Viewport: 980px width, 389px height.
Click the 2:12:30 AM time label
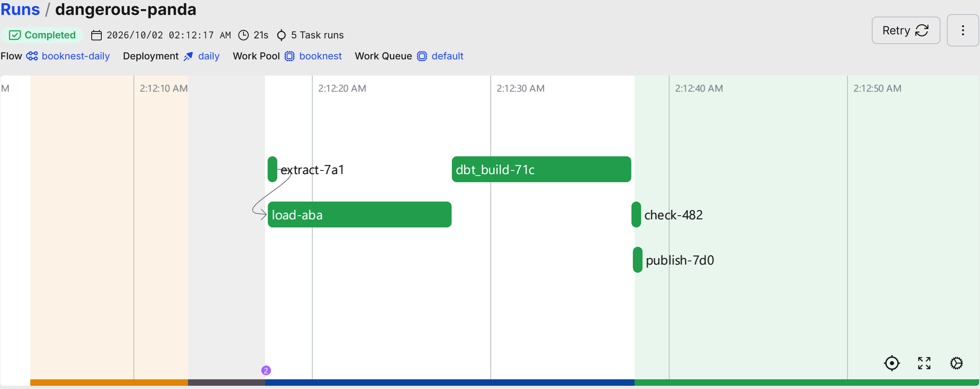tap(520, 88)
